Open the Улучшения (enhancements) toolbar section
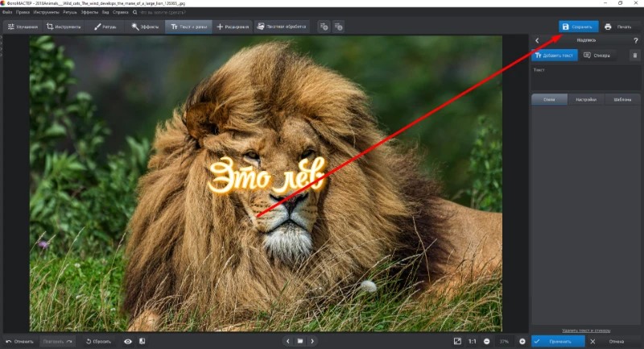The width and height of the screenshot is (644, 349). [x=23, y=27]
